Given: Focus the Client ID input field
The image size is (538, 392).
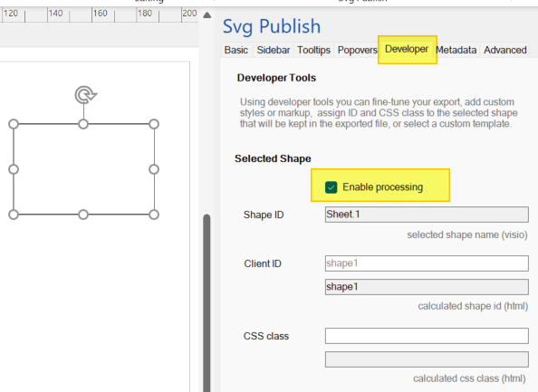Looking at the screenshot, I should pyautogui.click(x=427, y=263).
